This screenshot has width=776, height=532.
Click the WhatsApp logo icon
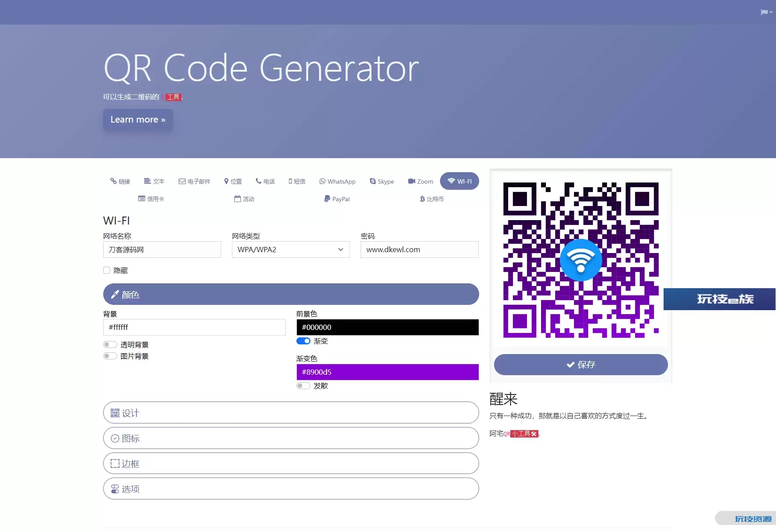pos(322,181)
